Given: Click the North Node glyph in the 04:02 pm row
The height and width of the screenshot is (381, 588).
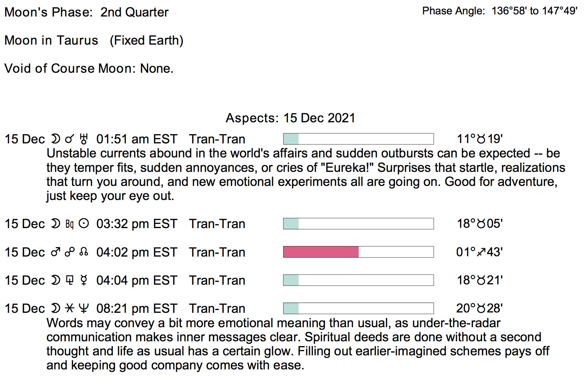Looking at the screenshot, I should [84, 252].
